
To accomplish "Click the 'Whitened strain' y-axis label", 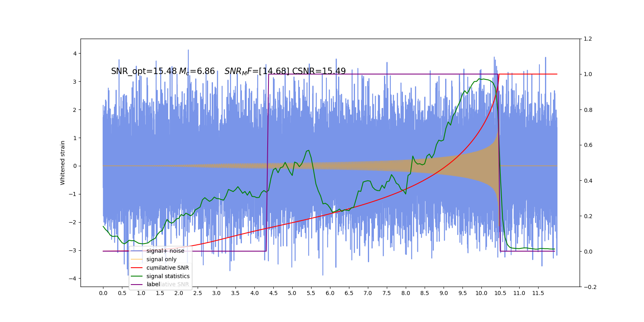I will pos(63,163).
